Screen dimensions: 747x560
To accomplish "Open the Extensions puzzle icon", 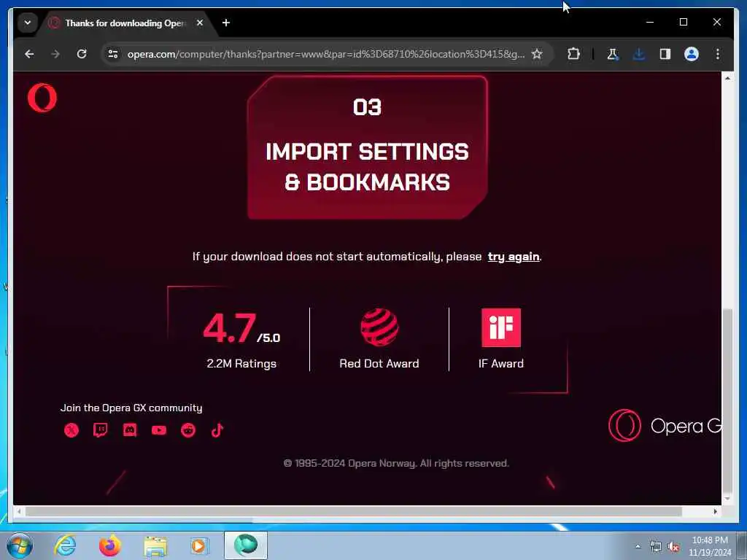I will coord(573,54).
